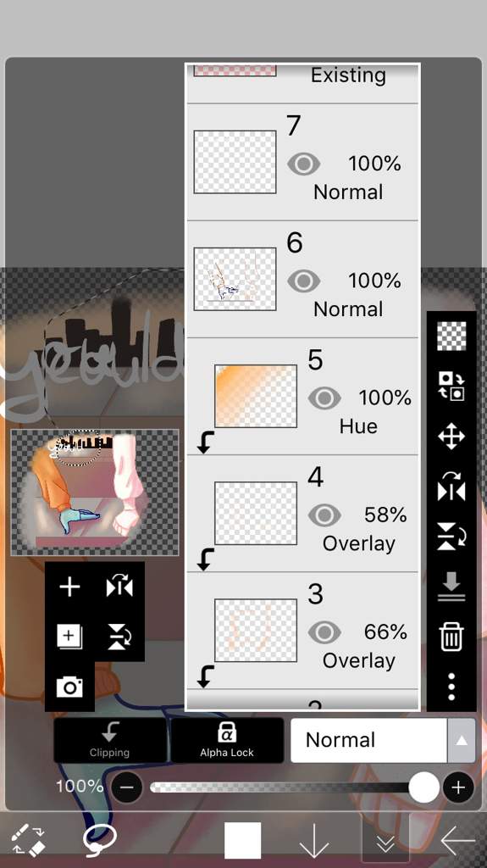Open the Normal blend mode dropdown
487x868 pixels.
368,740
